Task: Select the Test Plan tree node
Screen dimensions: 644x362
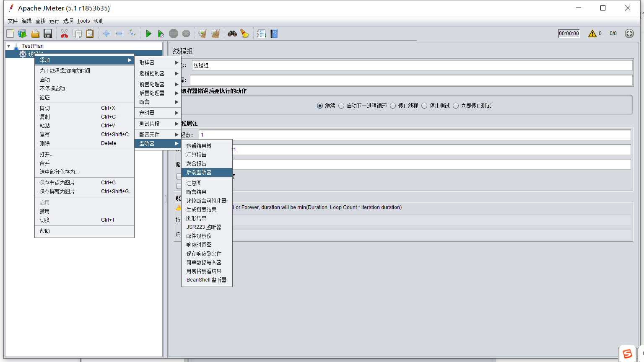Action: pyautogui.click(x=32, y=46)
